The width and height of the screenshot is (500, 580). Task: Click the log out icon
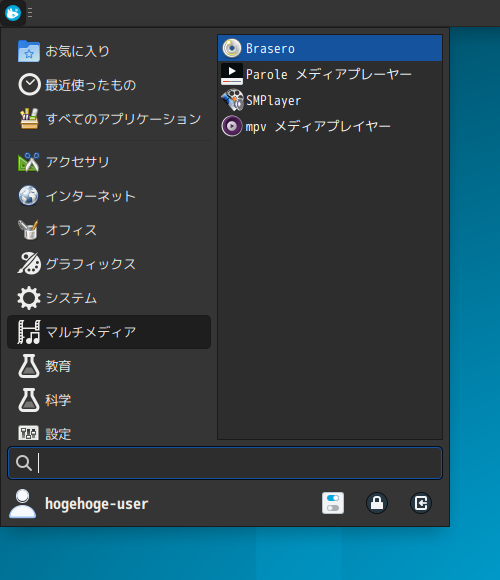click(421, 503)
